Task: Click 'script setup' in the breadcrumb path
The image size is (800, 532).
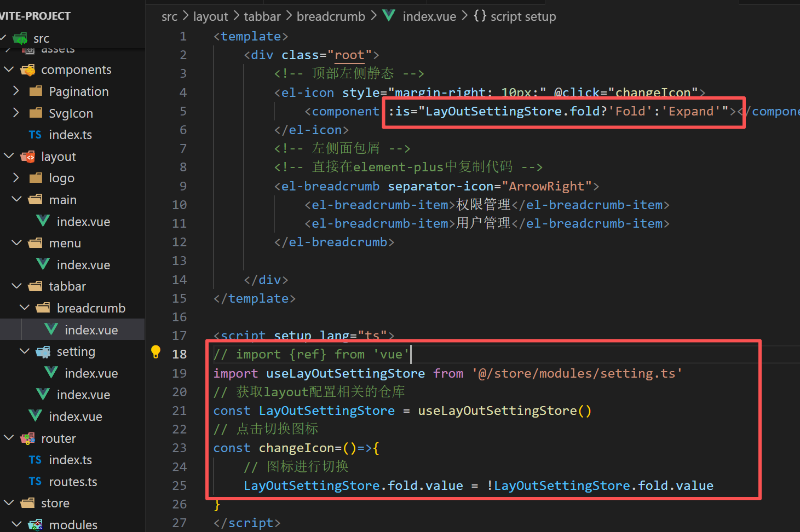Action: point(523,16)
